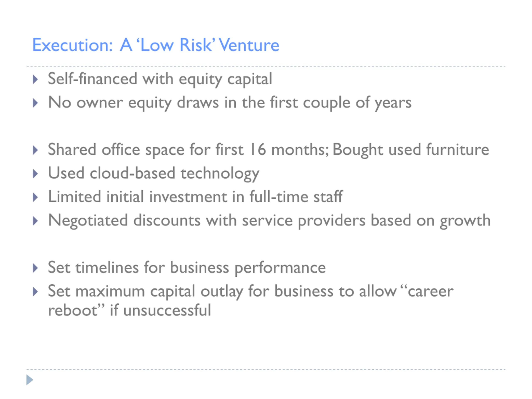Image resolution: width=532 pixels, height=399 pixels.
Task: Click the 'No owner equity draws' bullet text
Action: (230, 103)
